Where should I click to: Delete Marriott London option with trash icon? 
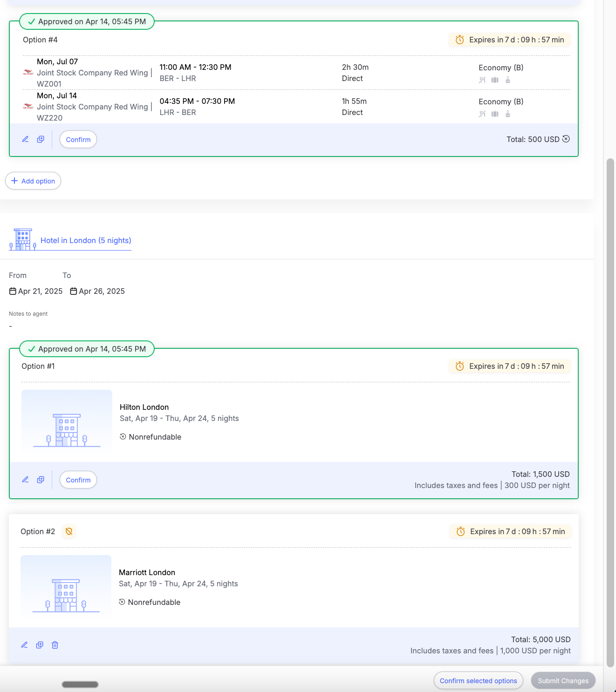[x=55, y=645]
